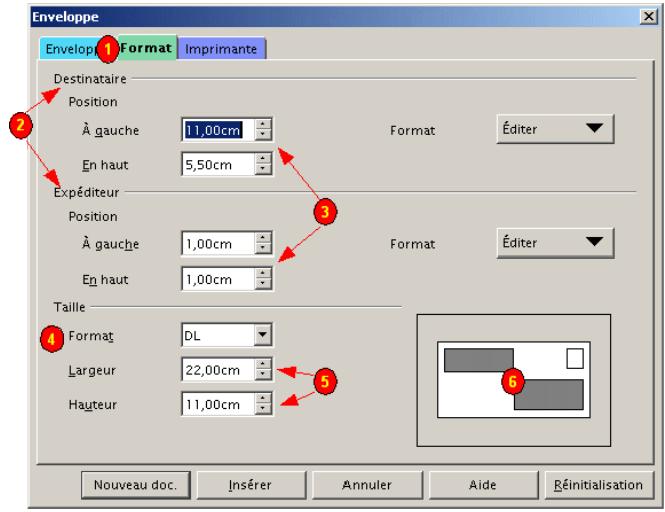Increase Expéditeur En haut value with up arrow
The width and height of the screenshot is (665, 512).
(263, 274)
